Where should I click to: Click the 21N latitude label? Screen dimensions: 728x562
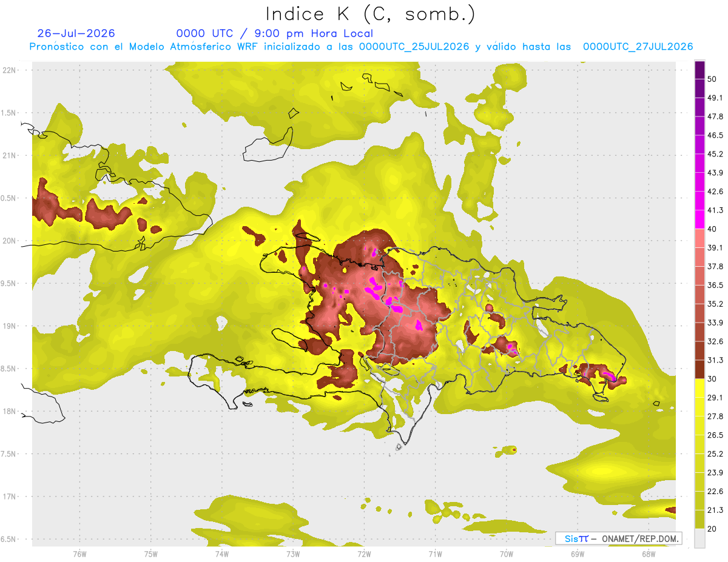point(10,155)
